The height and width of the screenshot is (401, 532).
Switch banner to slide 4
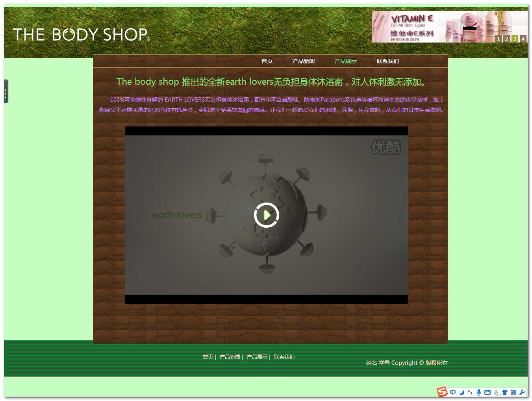[x=523, y=39]
